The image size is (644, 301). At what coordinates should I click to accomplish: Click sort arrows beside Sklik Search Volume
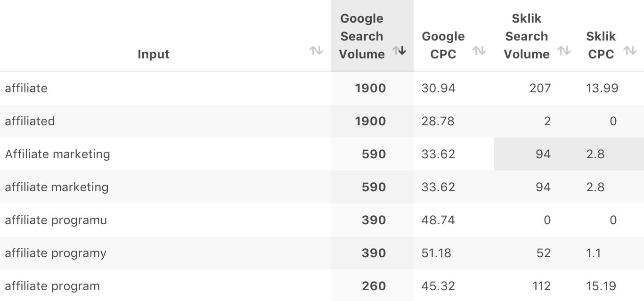(x=564, y=50)
